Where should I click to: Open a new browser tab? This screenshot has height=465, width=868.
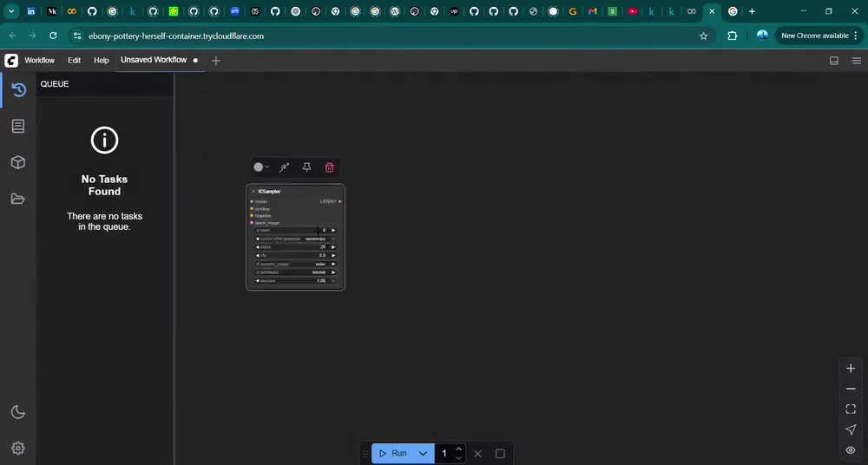tap(752, 11)
